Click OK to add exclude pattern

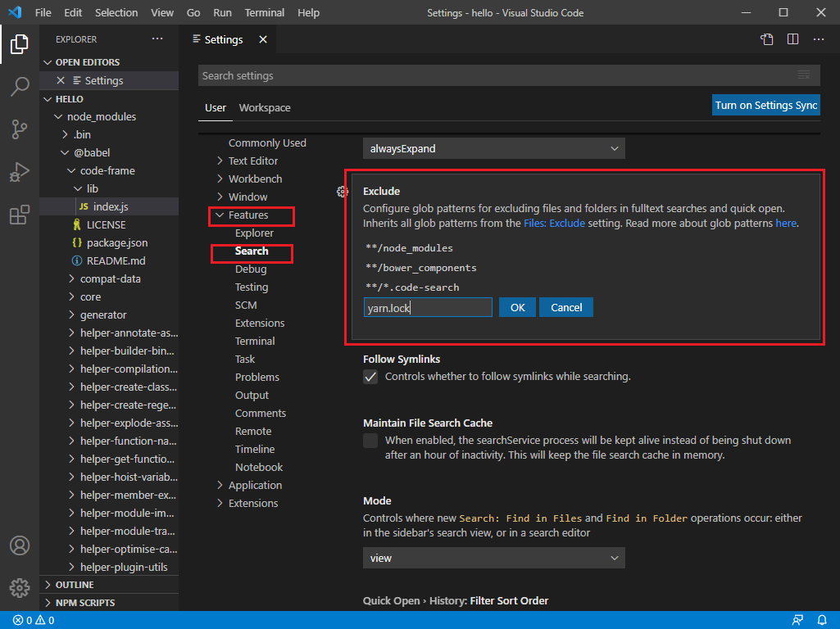[517, 307]
